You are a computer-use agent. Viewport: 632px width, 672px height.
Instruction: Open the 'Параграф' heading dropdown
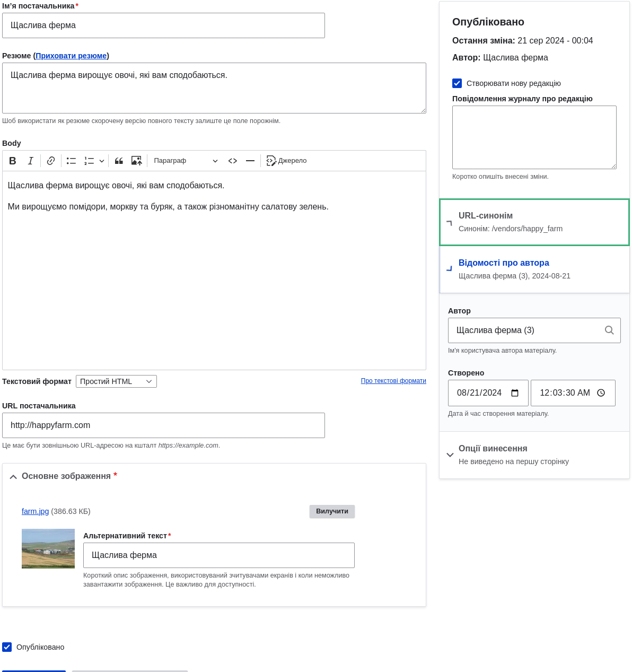coord(185,161)
